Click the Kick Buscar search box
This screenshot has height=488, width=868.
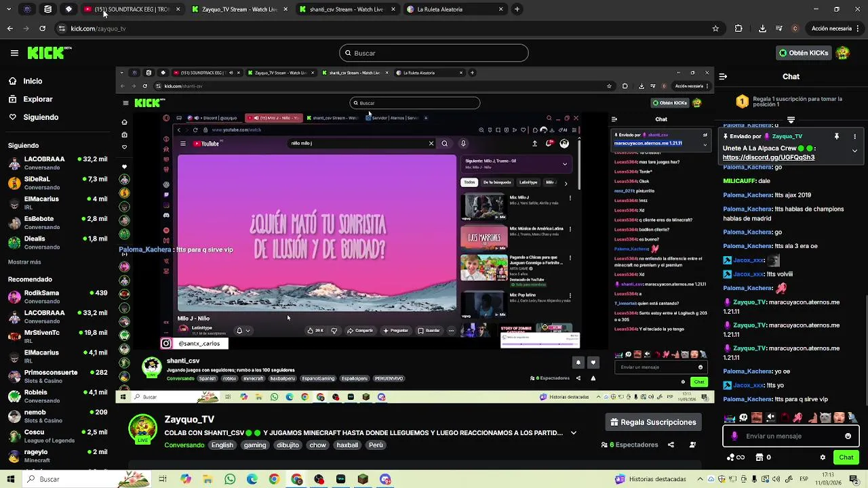click(x=434, y=53)
